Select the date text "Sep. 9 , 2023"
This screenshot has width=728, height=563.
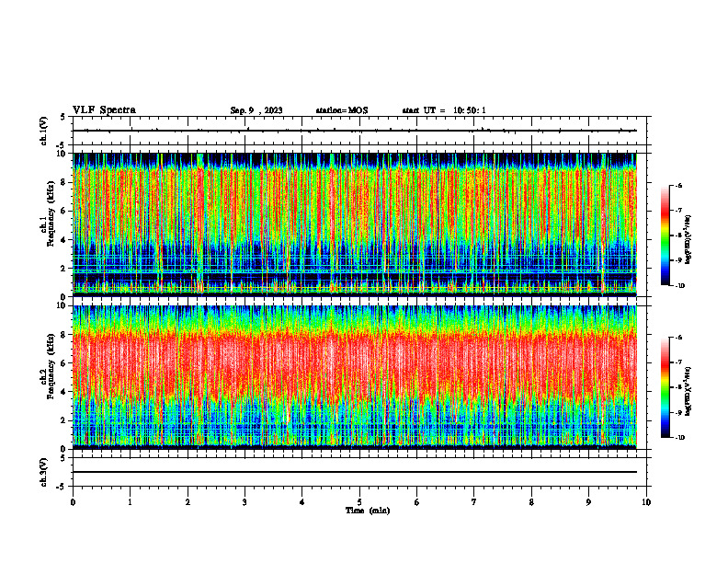[x=256, y=110]
